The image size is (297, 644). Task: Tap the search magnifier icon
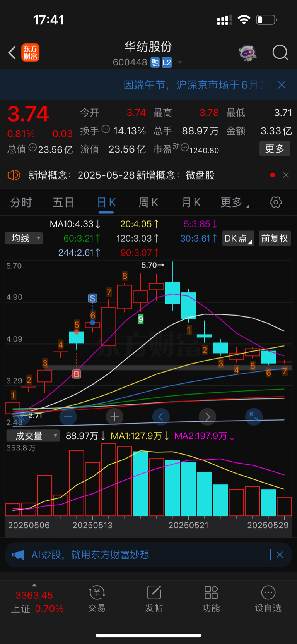tap(280, 52)
